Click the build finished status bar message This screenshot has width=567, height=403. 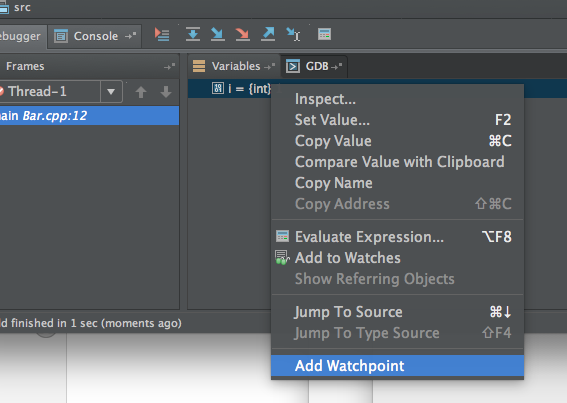click(x=90, y=323)
